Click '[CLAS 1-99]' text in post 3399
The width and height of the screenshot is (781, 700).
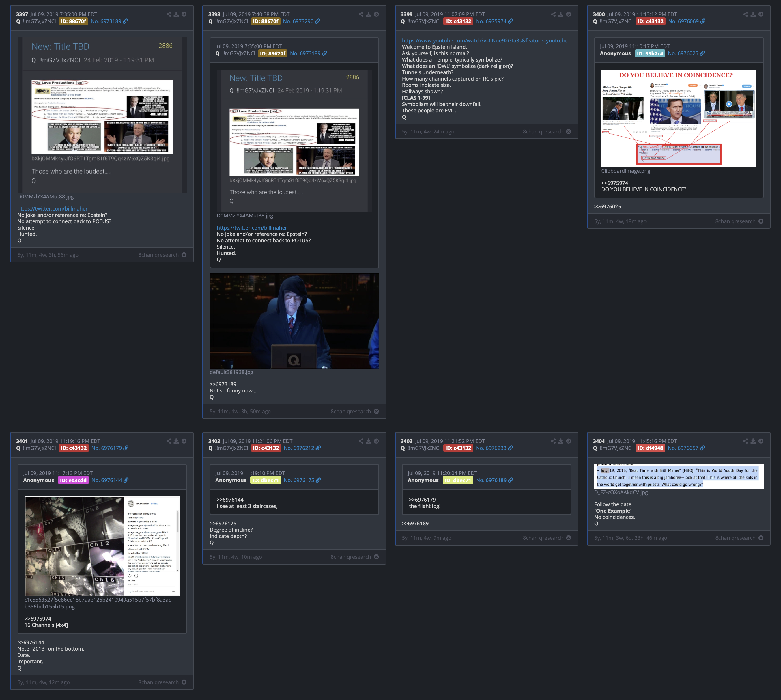coord(416,98)
